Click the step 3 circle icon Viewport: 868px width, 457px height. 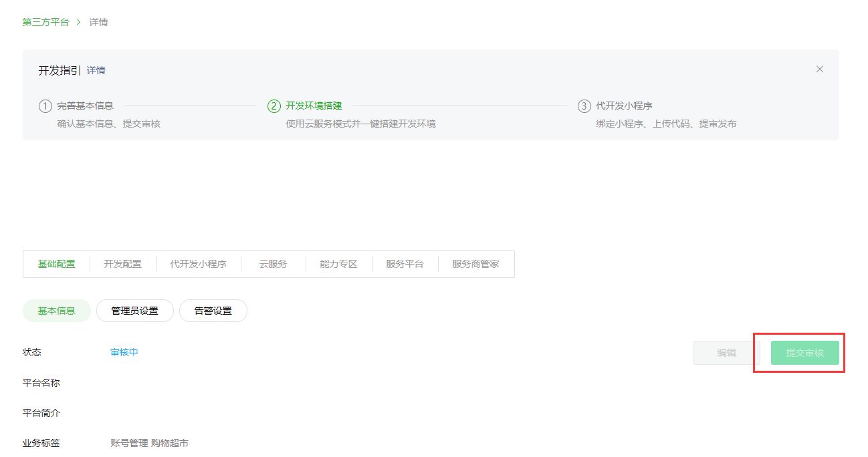tap(584, 106)
